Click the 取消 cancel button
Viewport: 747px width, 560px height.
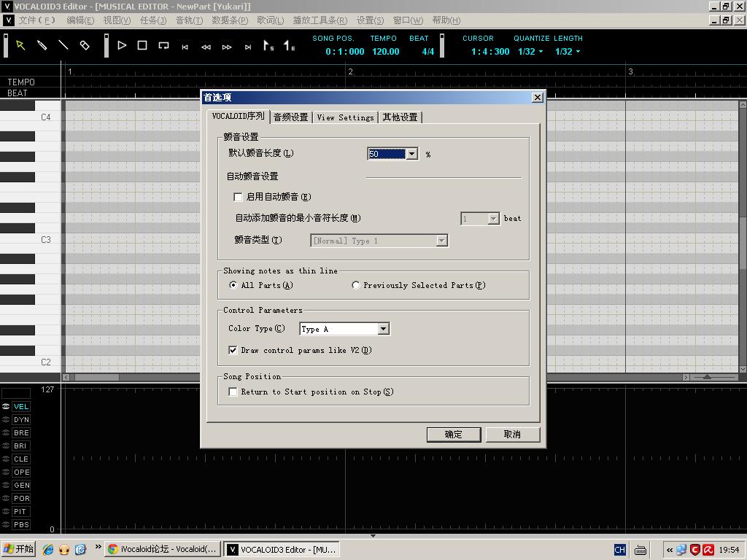point(513,435)
